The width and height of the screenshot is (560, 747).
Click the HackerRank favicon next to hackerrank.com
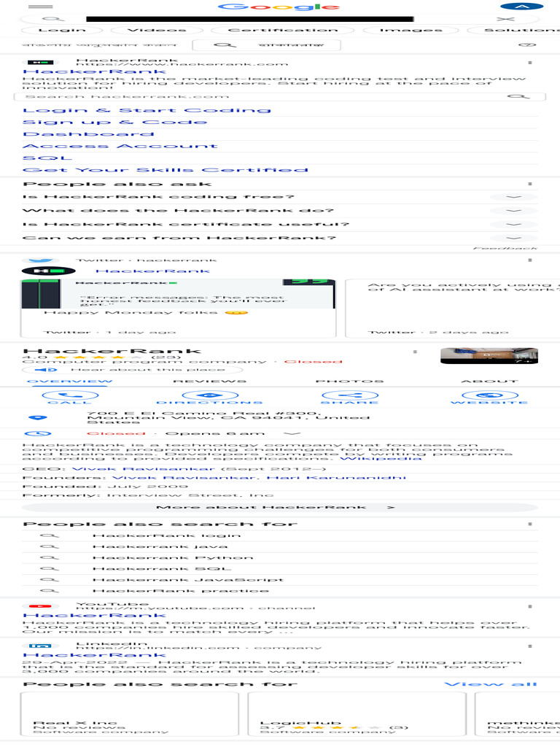[41, 63]
